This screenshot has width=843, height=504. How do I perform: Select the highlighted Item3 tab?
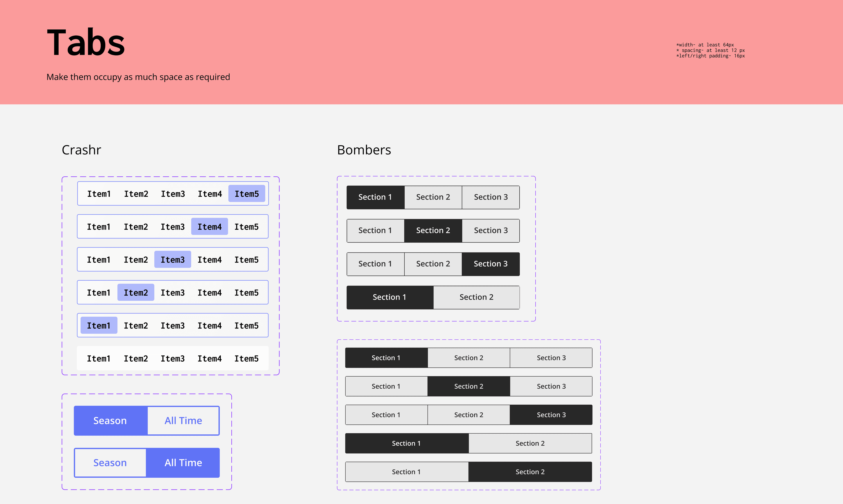[x=173, y=260]
